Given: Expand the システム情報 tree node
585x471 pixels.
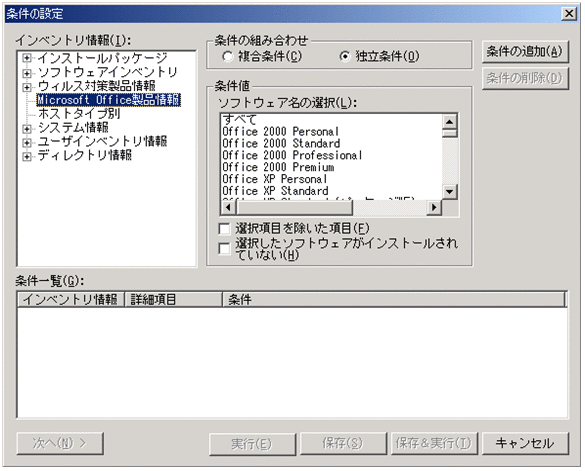Looking at the screenshot, I should [26, 129].
